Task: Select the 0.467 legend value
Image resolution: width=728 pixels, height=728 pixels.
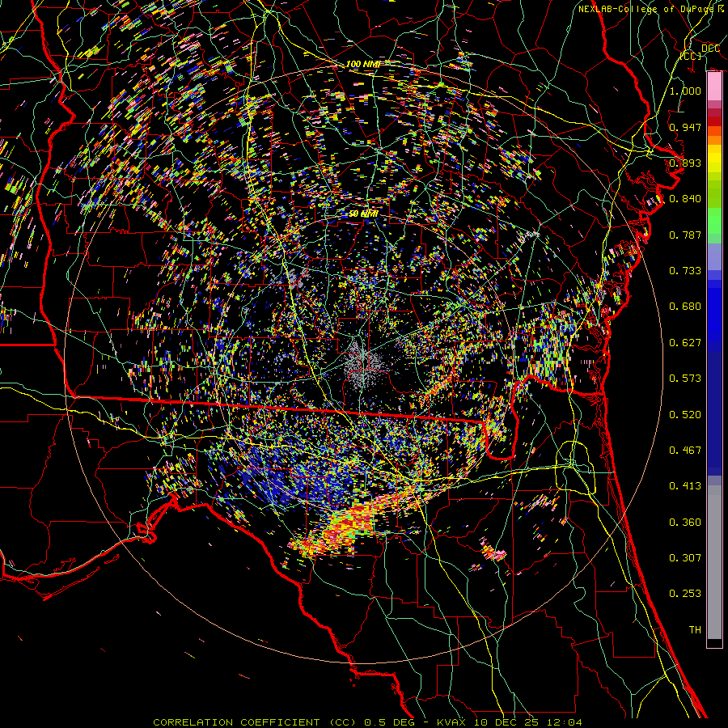Action: [685, 451]
